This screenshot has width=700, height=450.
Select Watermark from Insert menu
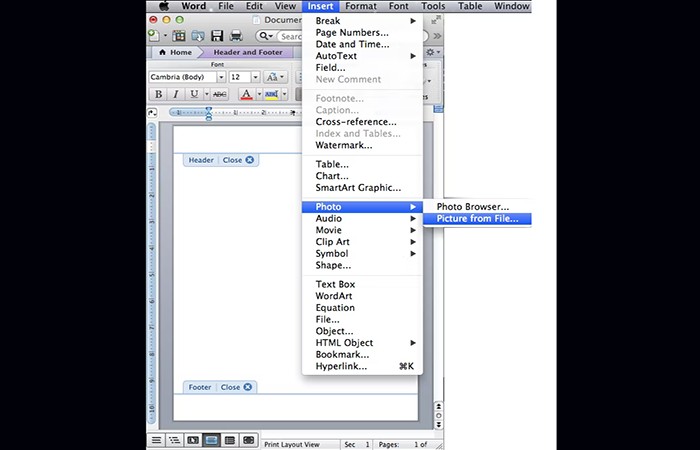362,146
